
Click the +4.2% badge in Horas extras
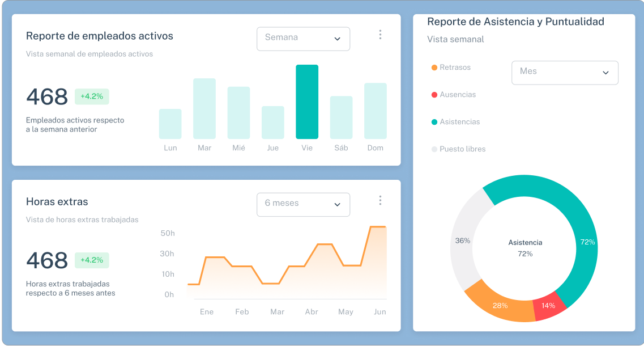[92, 260]
